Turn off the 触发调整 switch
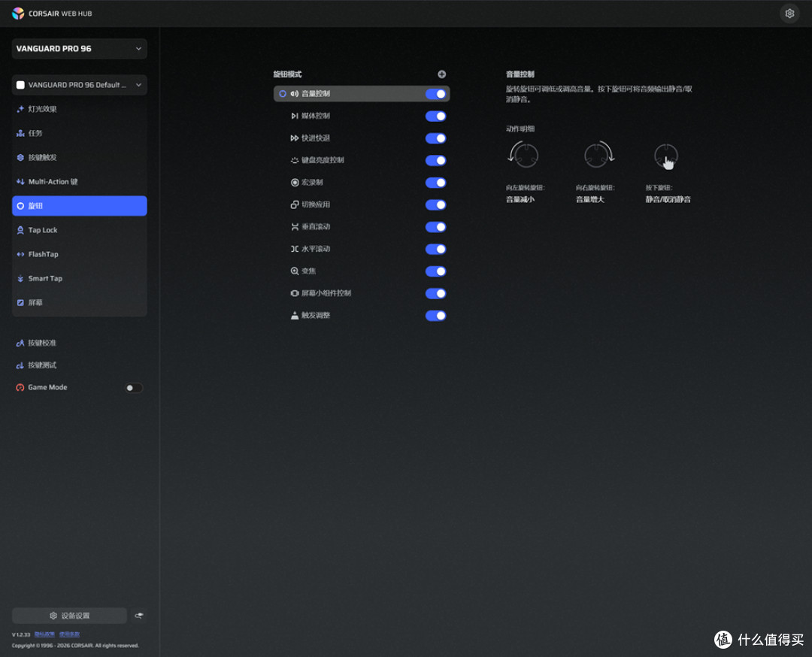The image size is (812, 657). click(x=435, y=316)
